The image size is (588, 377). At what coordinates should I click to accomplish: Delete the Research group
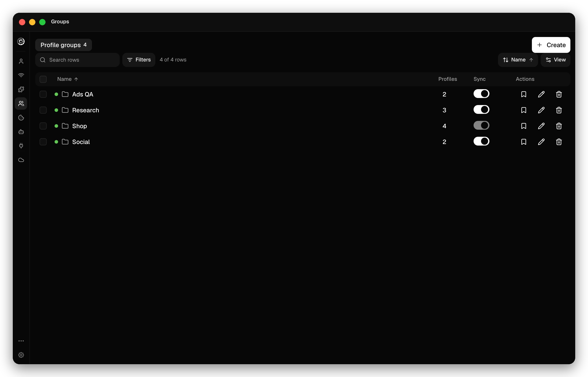pos(559,110)
